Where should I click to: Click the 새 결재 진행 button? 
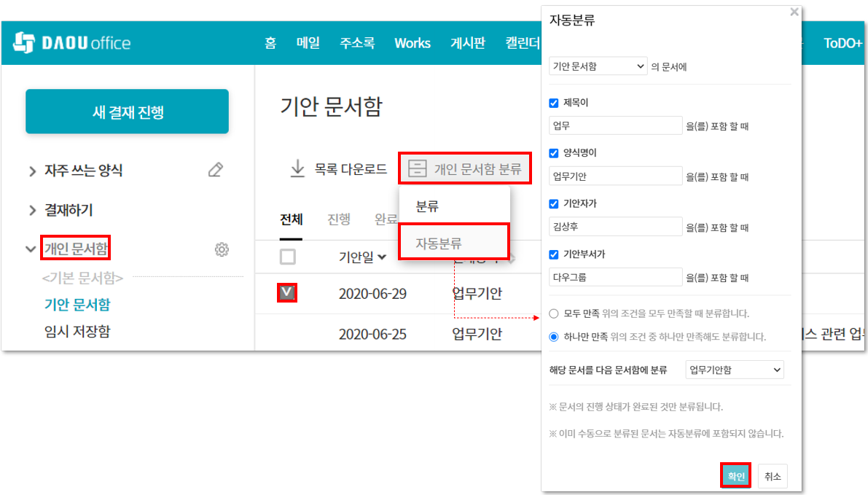point(128,112)
